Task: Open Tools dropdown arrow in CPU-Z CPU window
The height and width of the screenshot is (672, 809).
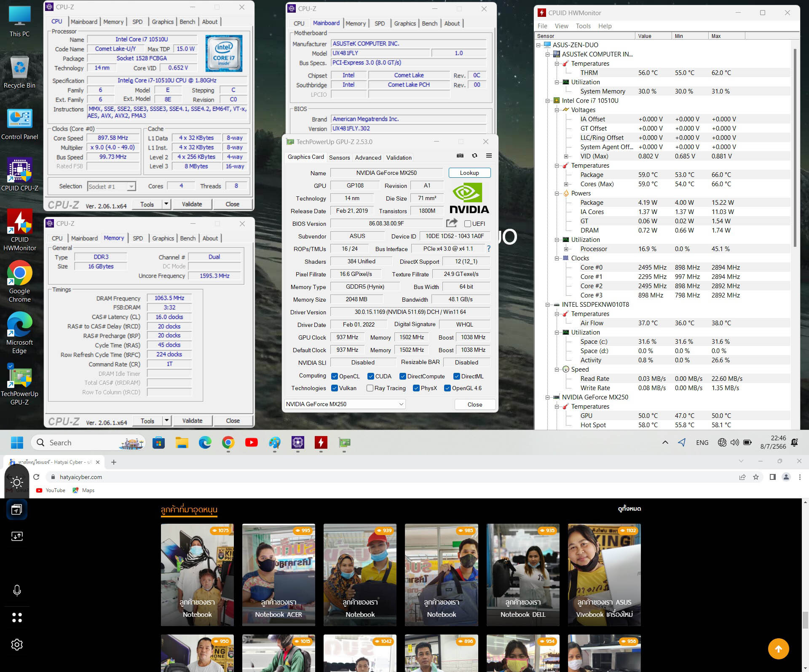Action: [166, 204]
